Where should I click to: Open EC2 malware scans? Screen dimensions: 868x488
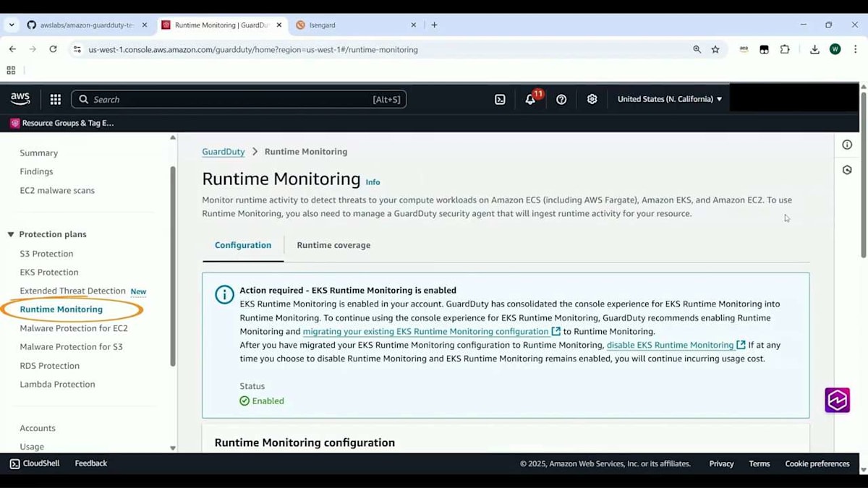pyautogui.click(x=57, y=190)
